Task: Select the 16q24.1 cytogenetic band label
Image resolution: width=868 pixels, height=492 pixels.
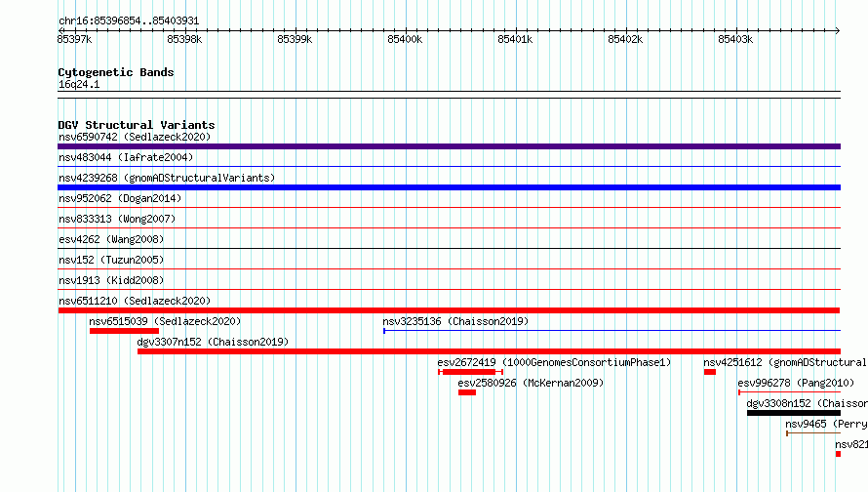Action: coord(79,84)
